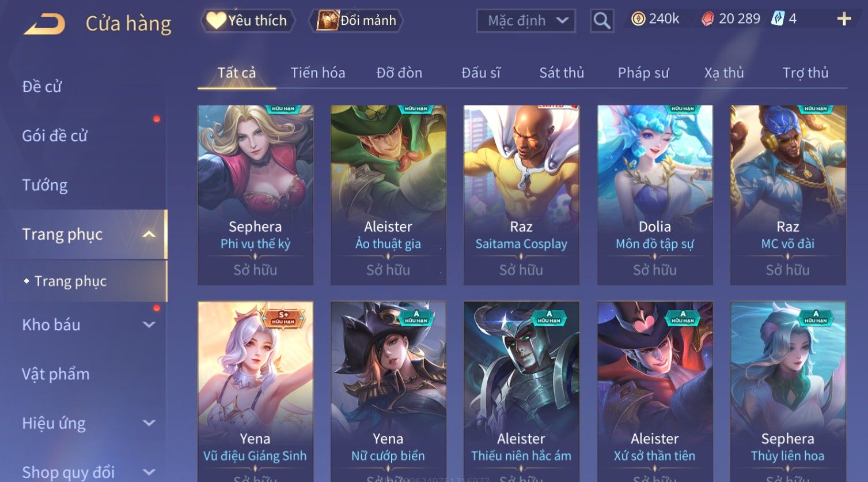
Task: Switch to the Tiến hóa tab
Action: click(318, 73)
